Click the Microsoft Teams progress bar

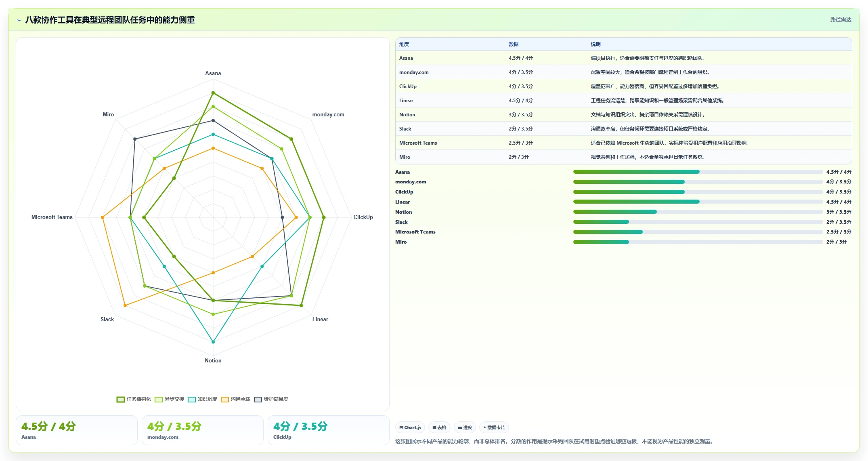(698, 232)
